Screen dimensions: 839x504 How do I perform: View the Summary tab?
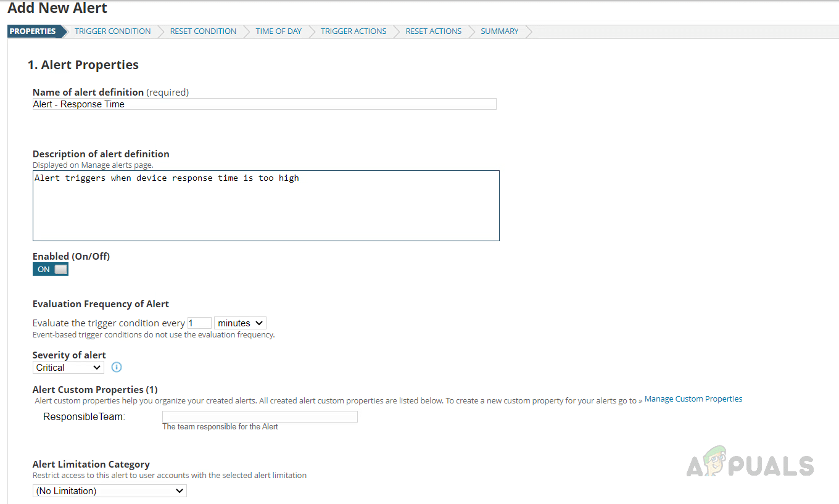pyautogui.click(x=500, y=31)
